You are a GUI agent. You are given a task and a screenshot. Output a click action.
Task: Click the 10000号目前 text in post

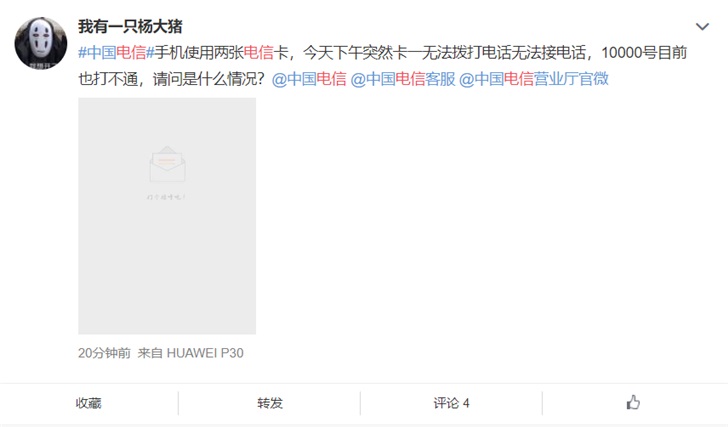pos(644,52)
